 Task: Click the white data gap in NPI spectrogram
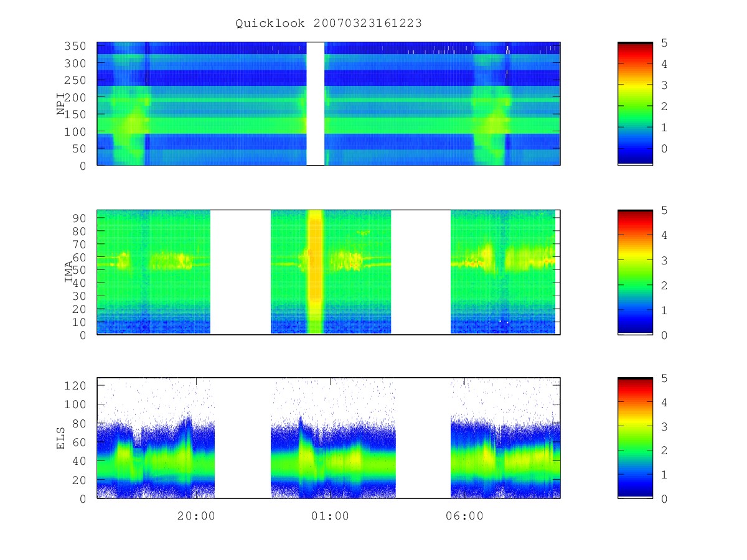coord(316,103)
